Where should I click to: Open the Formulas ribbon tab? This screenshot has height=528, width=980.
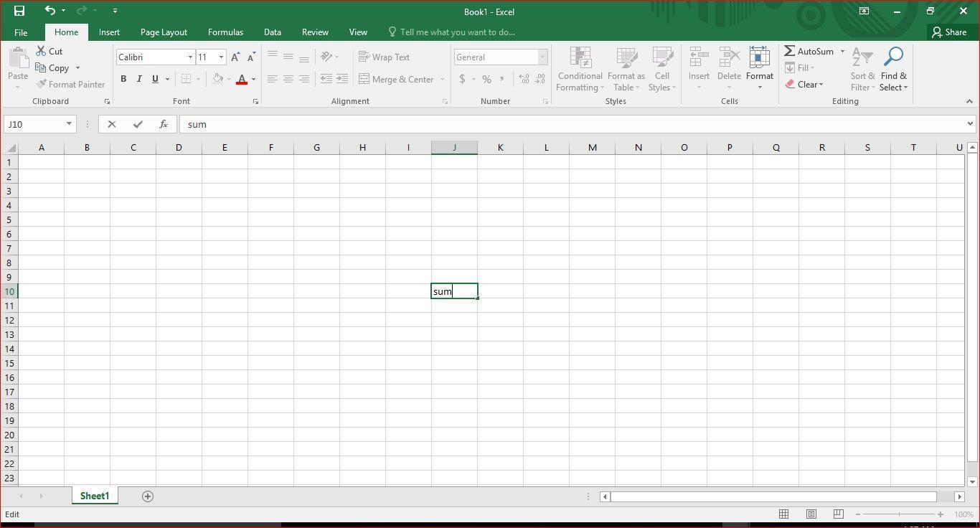click(x=225, y=32)
